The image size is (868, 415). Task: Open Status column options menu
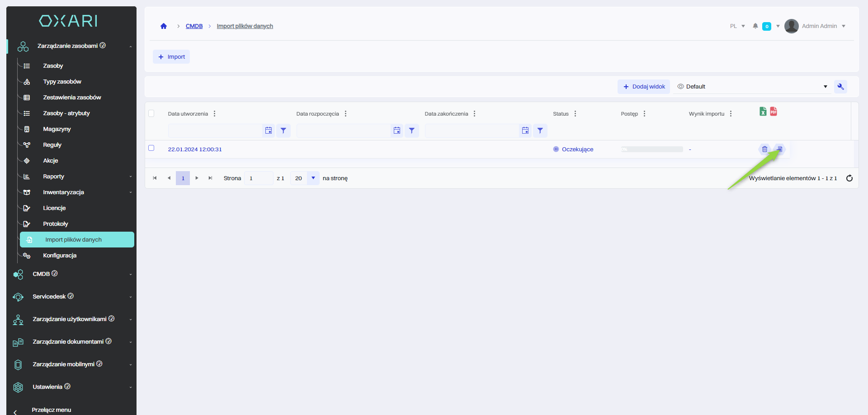[x=575, y=114]
